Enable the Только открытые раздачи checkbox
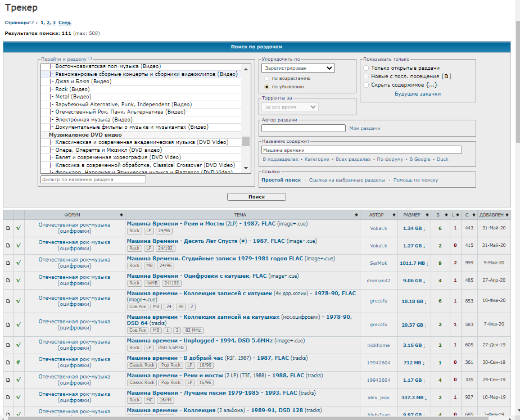The image size is (520, 420). pos(366,68)
